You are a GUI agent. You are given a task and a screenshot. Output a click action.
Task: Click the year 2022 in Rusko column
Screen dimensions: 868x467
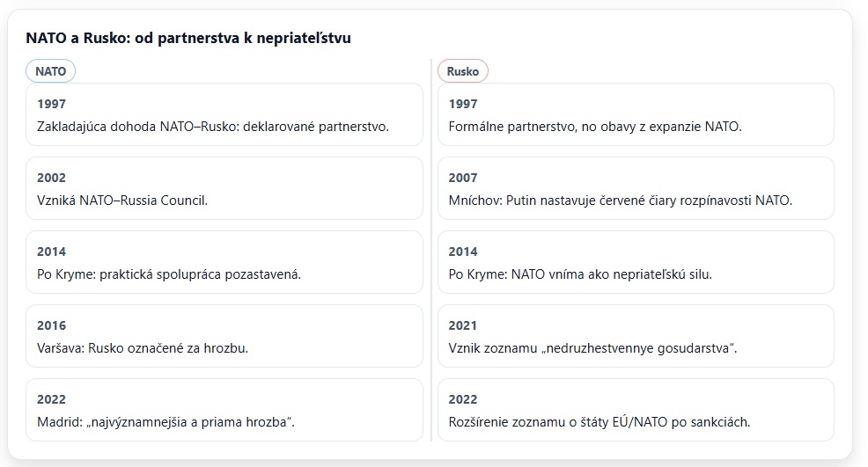[x=463, y=399]
